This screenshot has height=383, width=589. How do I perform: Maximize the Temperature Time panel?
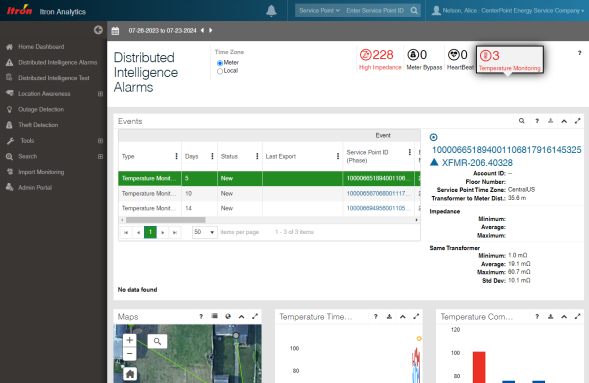[x=416, y=316]
